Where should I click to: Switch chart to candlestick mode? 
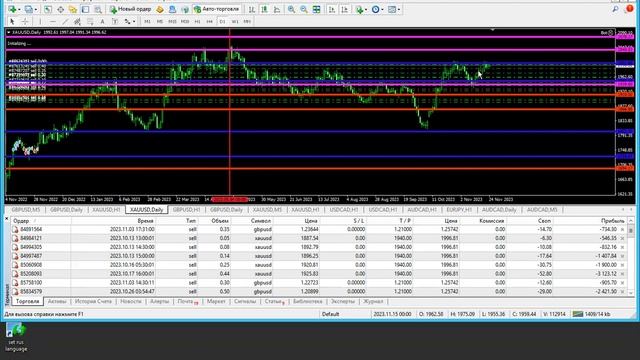coord(264,9)
